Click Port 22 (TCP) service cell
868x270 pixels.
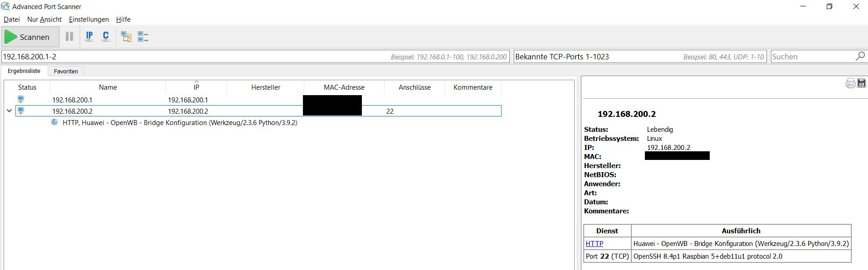coord(607,256)
